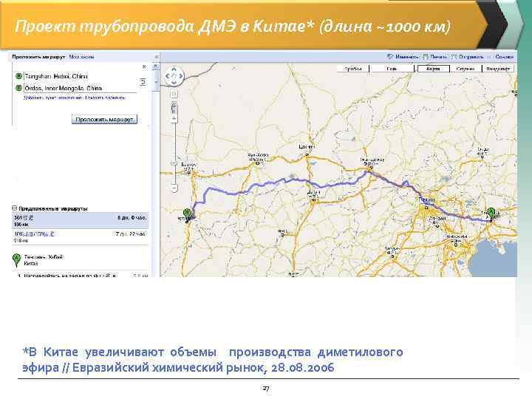Click the print icon in map toolbar
Image resolution: width=532 pixels, height=399 pixels.
click(426, 57)
